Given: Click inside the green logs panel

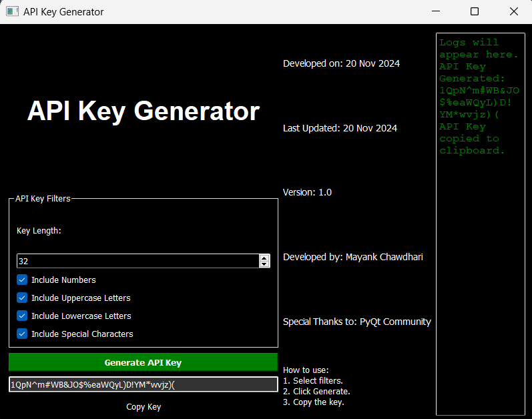Looking at the screenshot, I should point(481,224).
